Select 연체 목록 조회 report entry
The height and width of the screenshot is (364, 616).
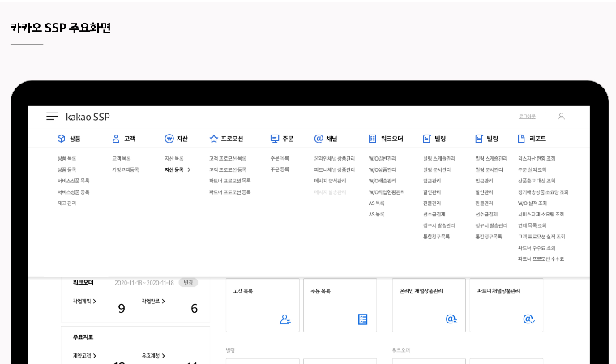533,225
